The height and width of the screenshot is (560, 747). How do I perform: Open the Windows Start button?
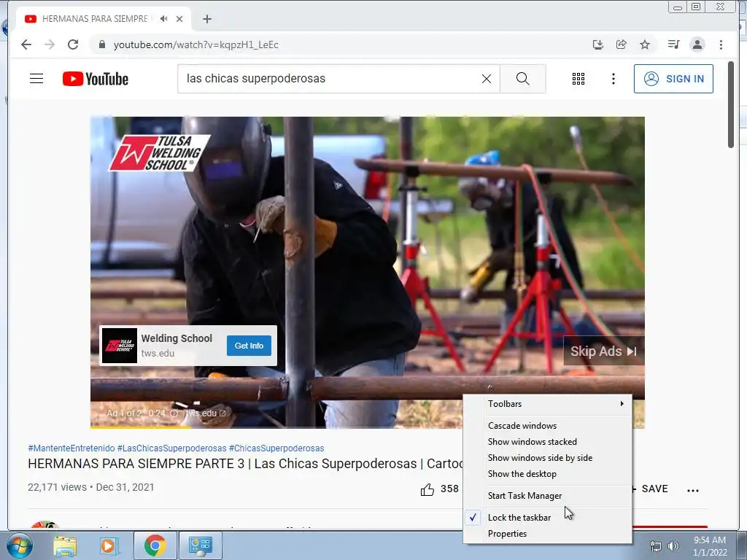click(x=19, y=545)
